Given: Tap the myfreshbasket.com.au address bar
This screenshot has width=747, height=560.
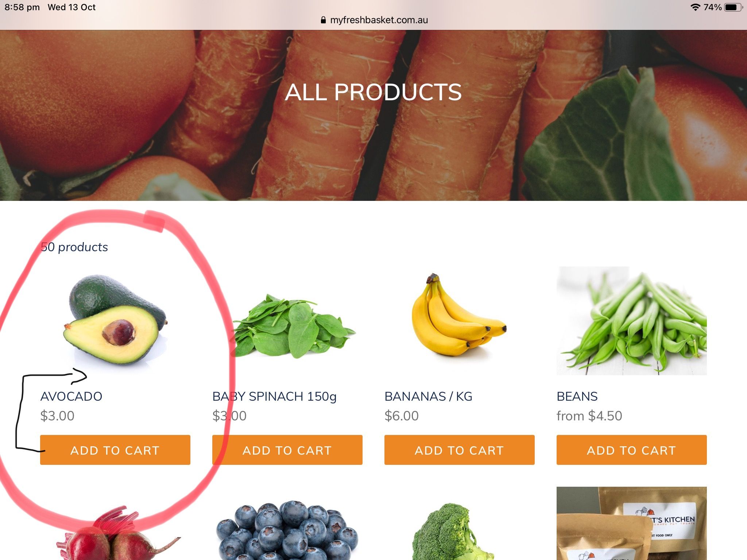Looking at the screenshot, I should click(x=374, y=20).
